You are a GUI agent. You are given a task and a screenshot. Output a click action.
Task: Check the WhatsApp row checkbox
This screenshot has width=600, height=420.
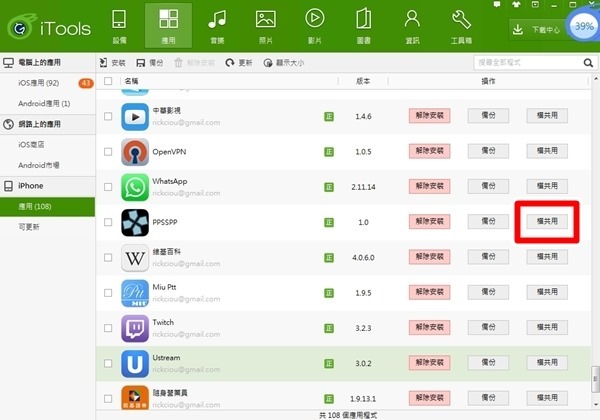click(x=108, y=187)
